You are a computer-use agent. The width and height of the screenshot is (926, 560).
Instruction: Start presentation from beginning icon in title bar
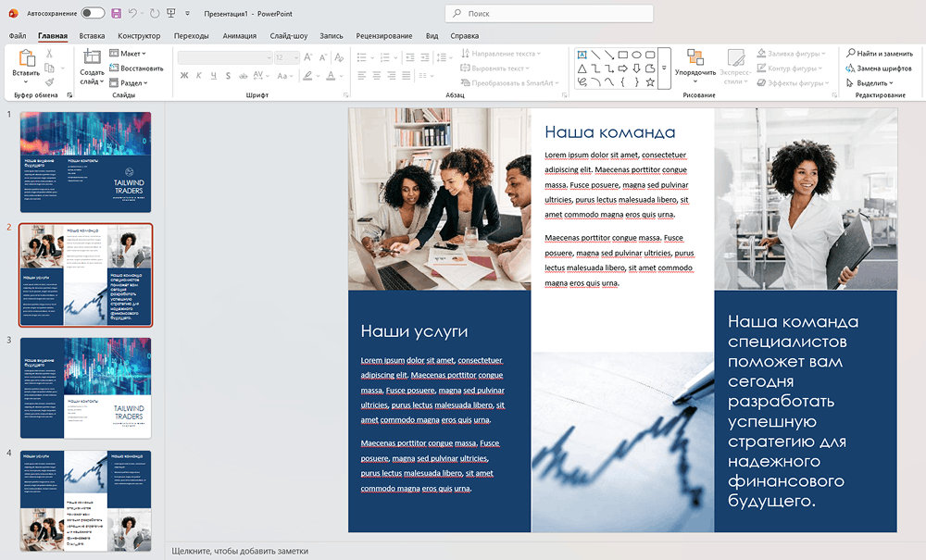[171, 13]
